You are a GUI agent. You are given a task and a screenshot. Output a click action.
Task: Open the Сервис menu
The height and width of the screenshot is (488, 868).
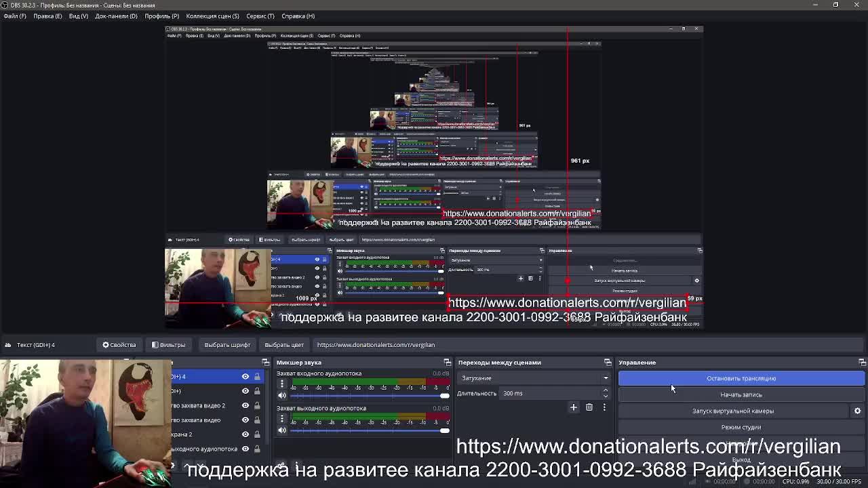[260, 16]
